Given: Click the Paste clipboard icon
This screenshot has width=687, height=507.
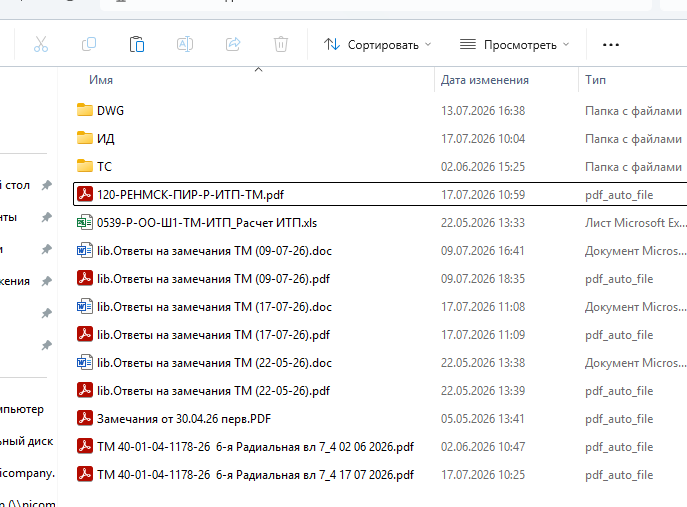Looking at the screenshot, I should click(137, 44).
